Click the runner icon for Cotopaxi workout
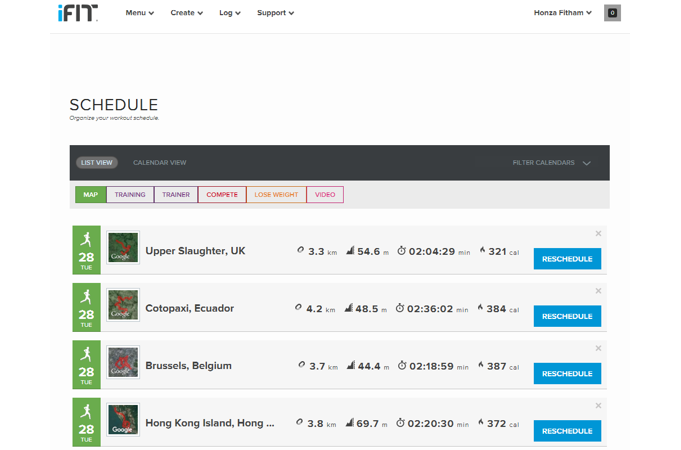The height and width of the screenshot is (450, 681). (86, 295)
